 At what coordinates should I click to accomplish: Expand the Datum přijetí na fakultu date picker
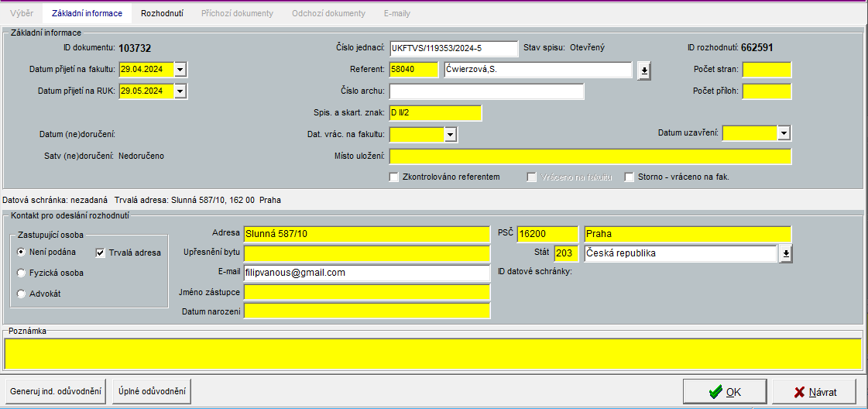[180, 70]
